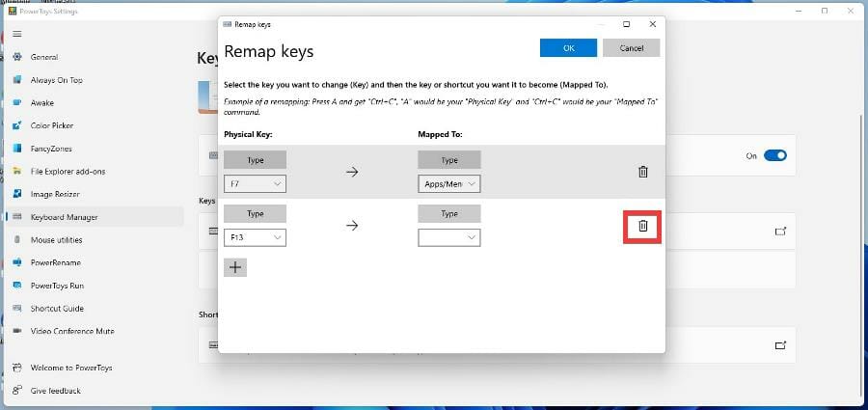
Task: Select File Explorer add-ons label
Action: click(68, 171)
